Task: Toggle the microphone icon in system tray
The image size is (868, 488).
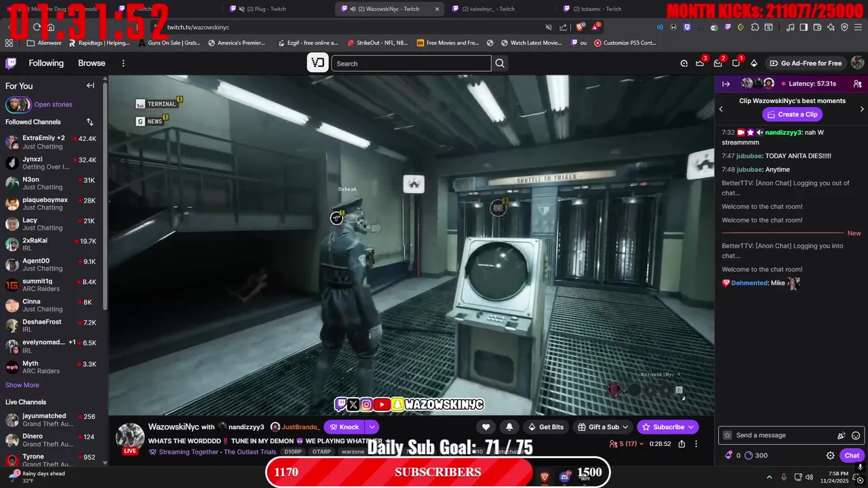Action: pos(784,477)
